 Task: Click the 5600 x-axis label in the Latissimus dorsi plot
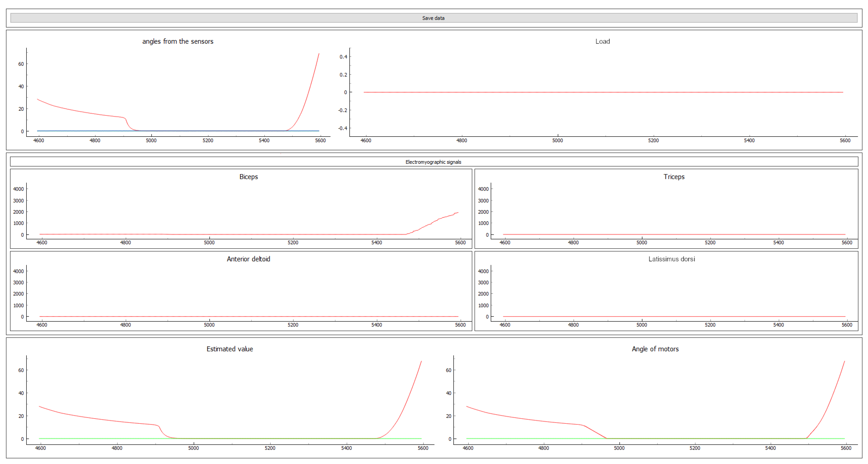point(847,325)
